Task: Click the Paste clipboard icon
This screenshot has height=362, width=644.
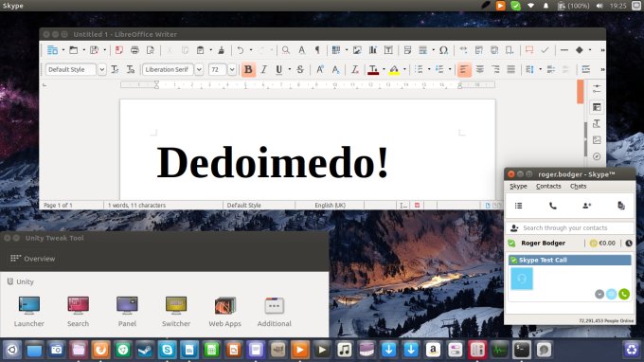Action: coord(201,50)
